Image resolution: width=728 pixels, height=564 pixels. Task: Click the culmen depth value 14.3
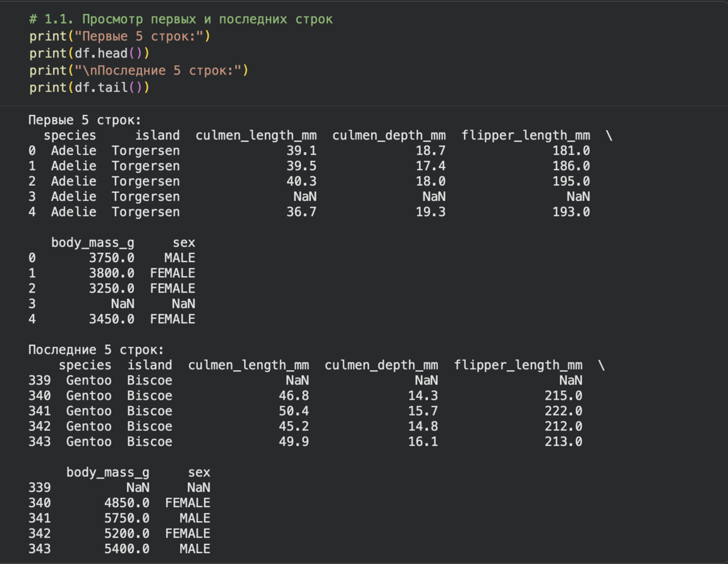[423, 396]
